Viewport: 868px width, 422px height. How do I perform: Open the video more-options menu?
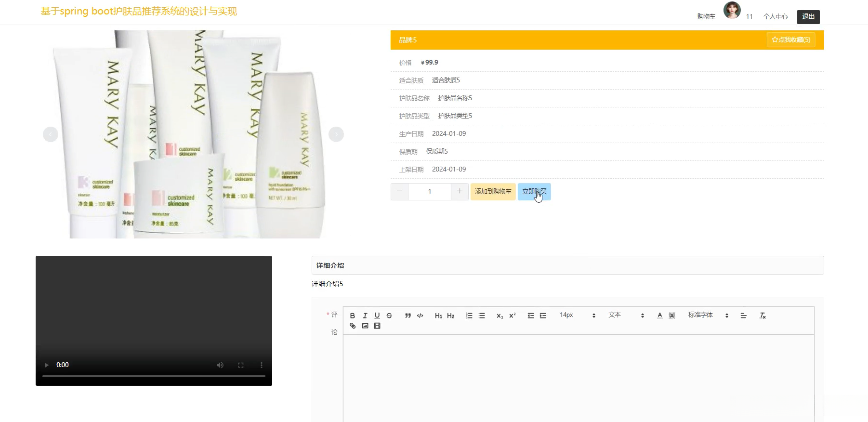point(262,365)
